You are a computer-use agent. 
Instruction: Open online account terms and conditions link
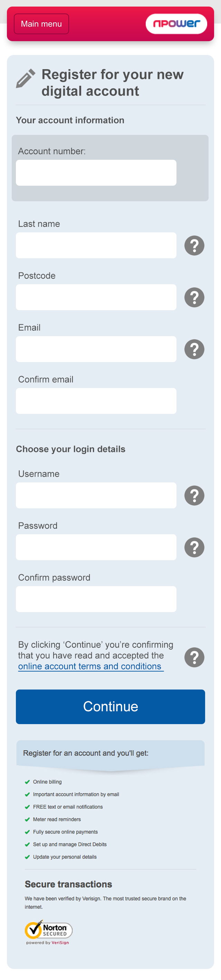point(90,666)
